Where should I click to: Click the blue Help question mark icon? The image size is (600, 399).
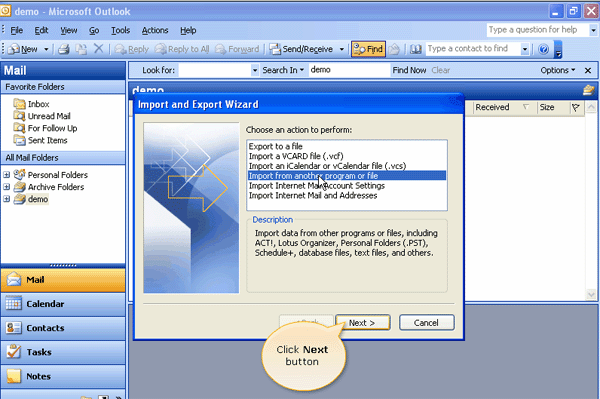543,49
